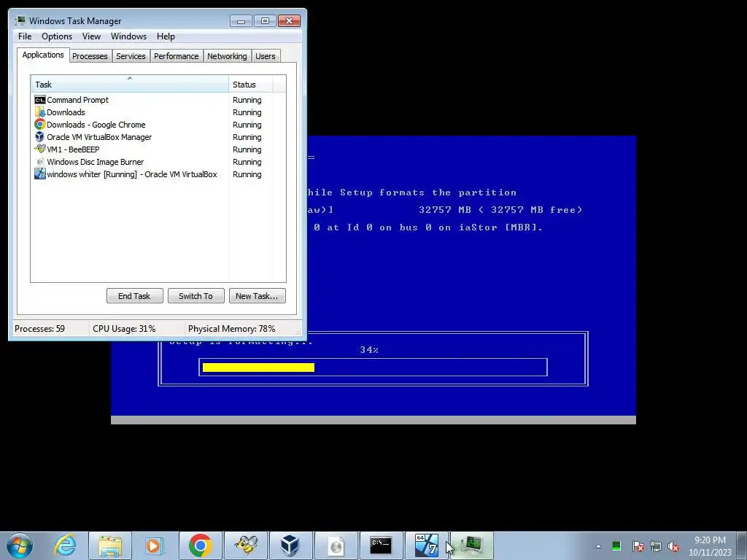The width and height of the screenshot is (747, 560).
Task: Click the New Task... button
Action: (x=257, y=296)
